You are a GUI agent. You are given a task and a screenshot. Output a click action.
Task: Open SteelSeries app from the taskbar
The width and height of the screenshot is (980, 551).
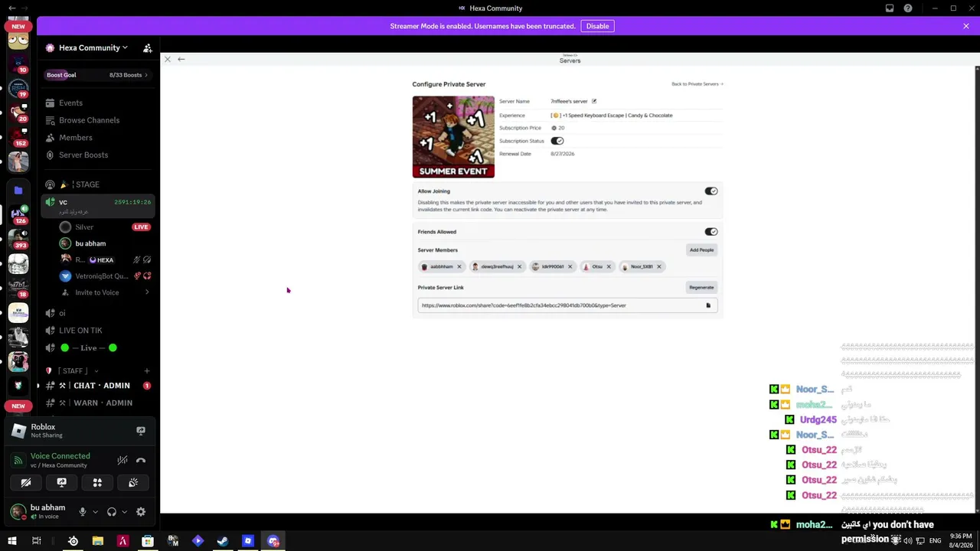(73, 541)
